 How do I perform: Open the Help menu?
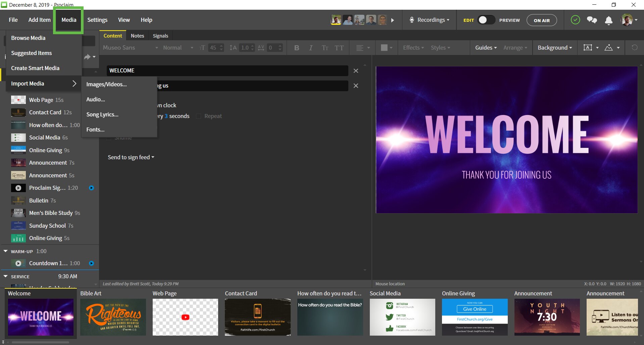146,20
